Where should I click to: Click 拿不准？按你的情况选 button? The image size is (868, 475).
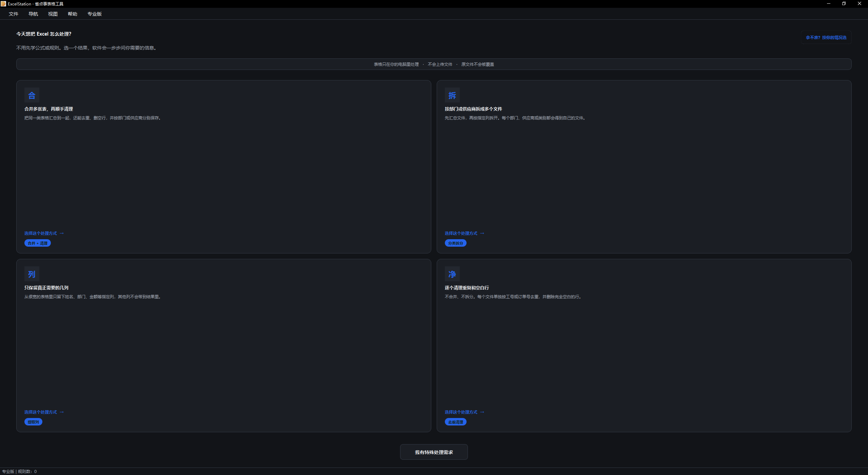click(826, 38)
